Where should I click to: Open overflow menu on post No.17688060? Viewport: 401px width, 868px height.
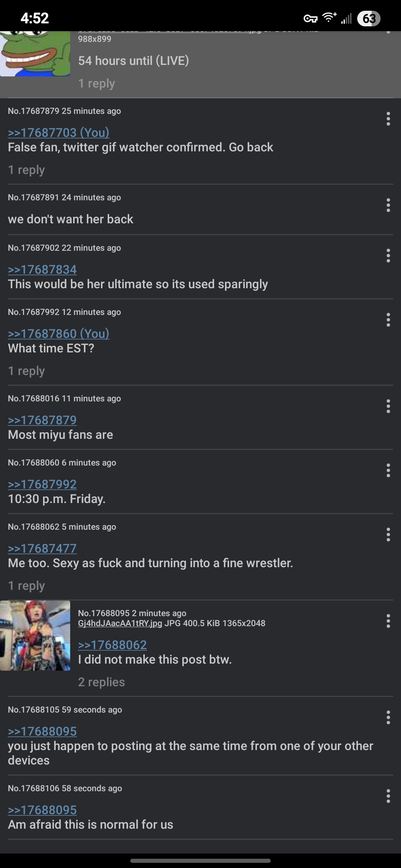pyautogui.click(x=388, y=470)
